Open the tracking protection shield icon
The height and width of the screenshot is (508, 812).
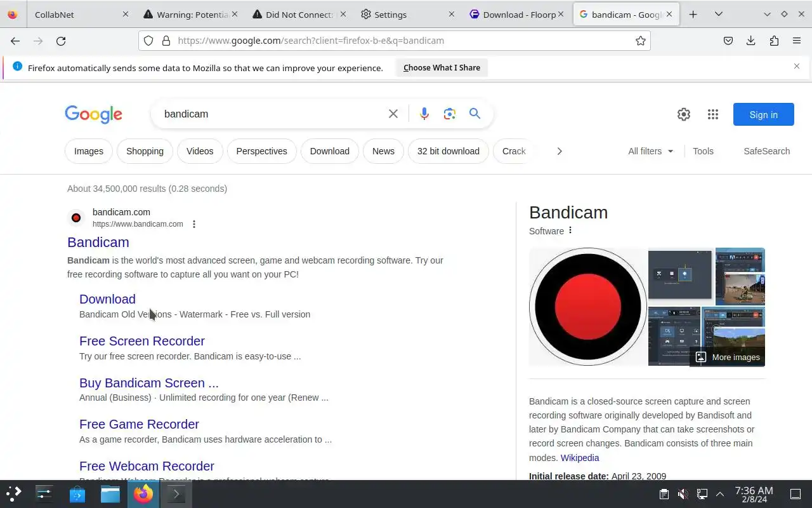(148, 41)
